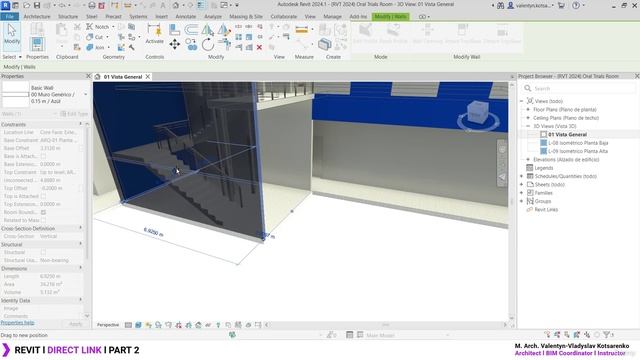Click the Visual Style icon in view control bar
The width and height of the screenshot is (640, 360).
(138, 325)
